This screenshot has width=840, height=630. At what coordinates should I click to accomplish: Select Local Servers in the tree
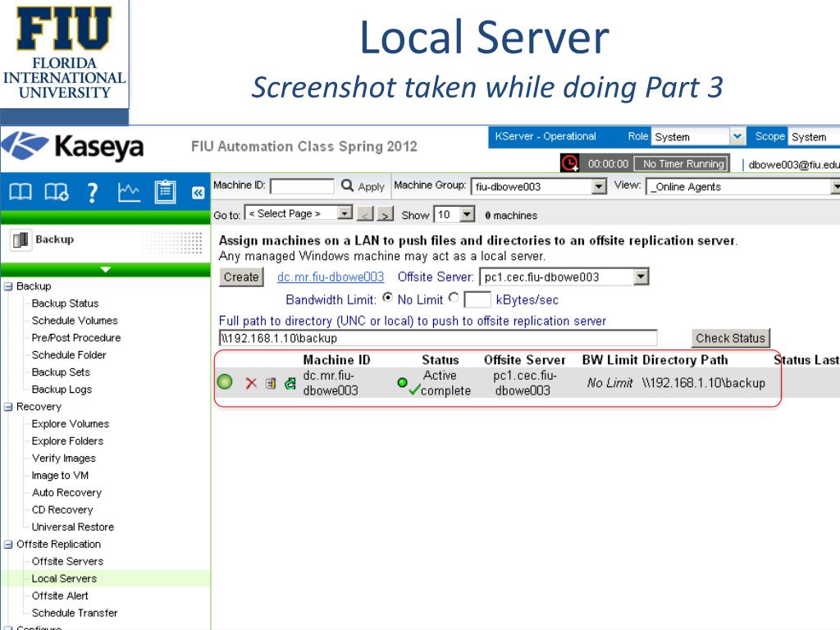[64, 578]
